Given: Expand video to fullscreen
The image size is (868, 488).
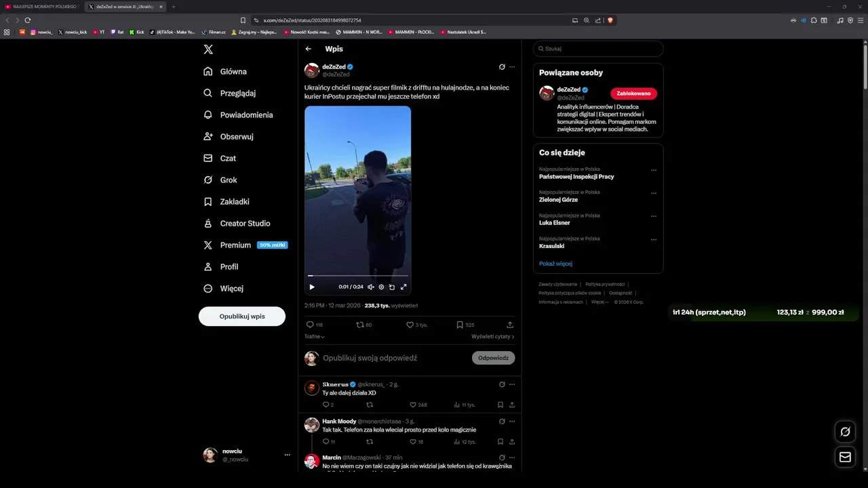Looking at the screenshot, I should coord(403,287).
